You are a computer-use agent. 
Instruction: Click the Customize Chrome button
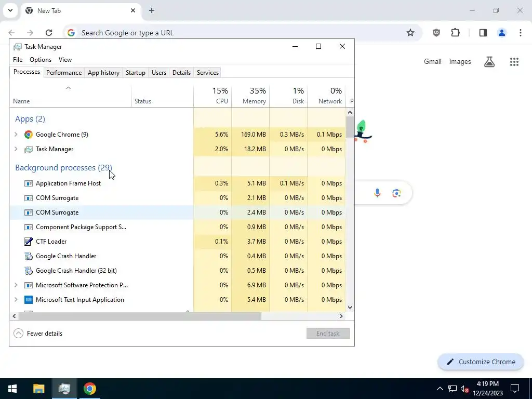click(x=481, y=362)
